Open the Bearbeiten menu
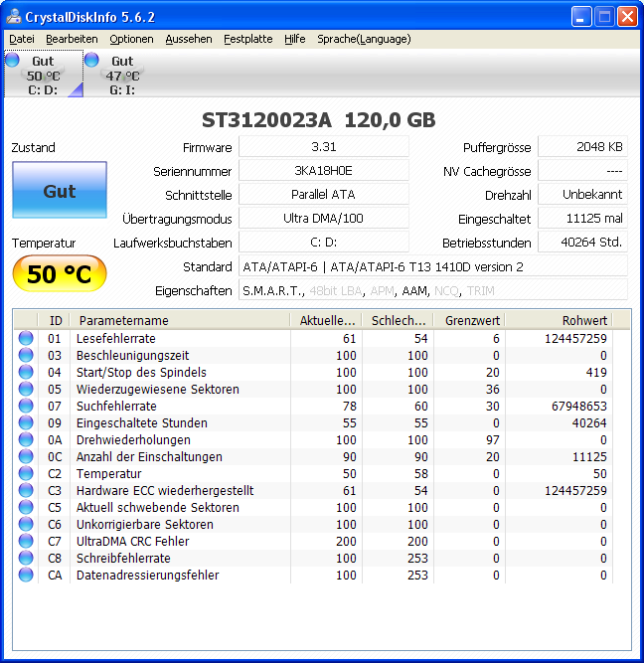644x663 pixels. click(72, 39)
